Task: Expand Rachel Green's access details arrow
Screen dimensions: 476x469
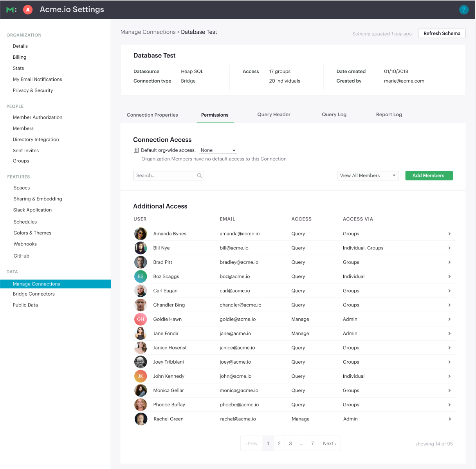Action: tap(449, 419)
